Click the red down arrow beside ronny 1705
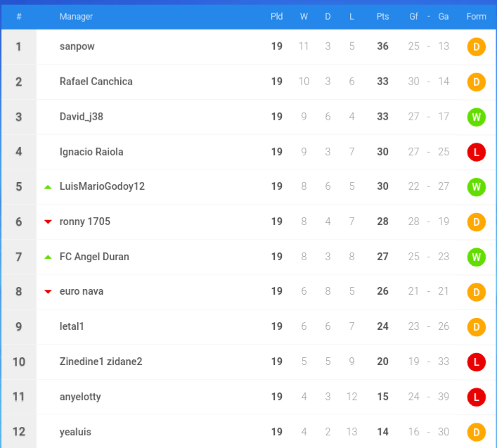Image resolution: width=497 pixels, height=448 pixels. 48,222
